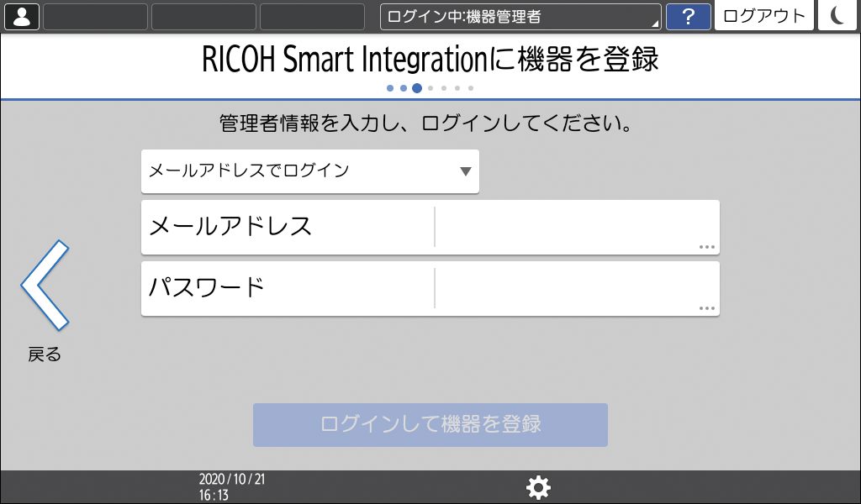
Task: Switch to night mode with moon icon
Action: click(837, 17)
